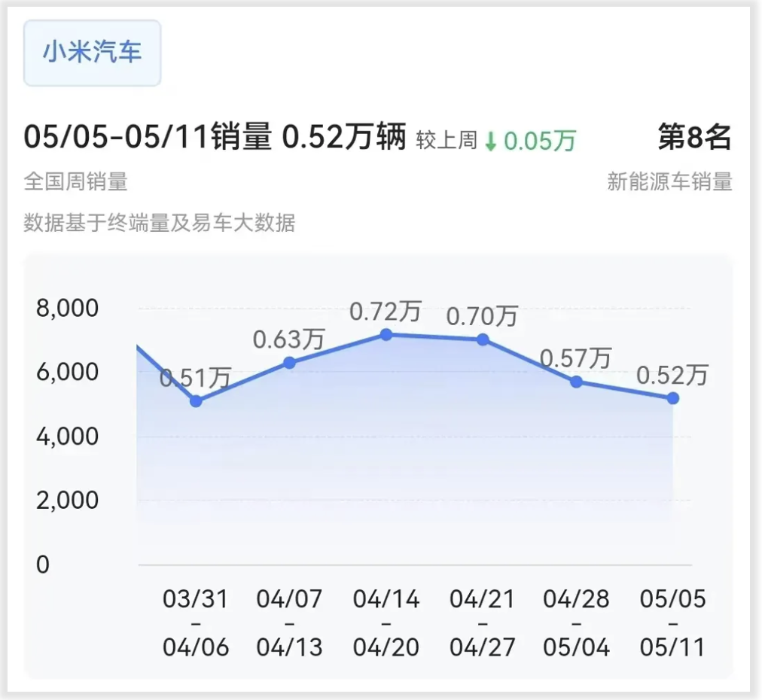The width and height of the screenshot is (762, 700).
Task: Select the 0.57万 data point marker
Action: 577,382
